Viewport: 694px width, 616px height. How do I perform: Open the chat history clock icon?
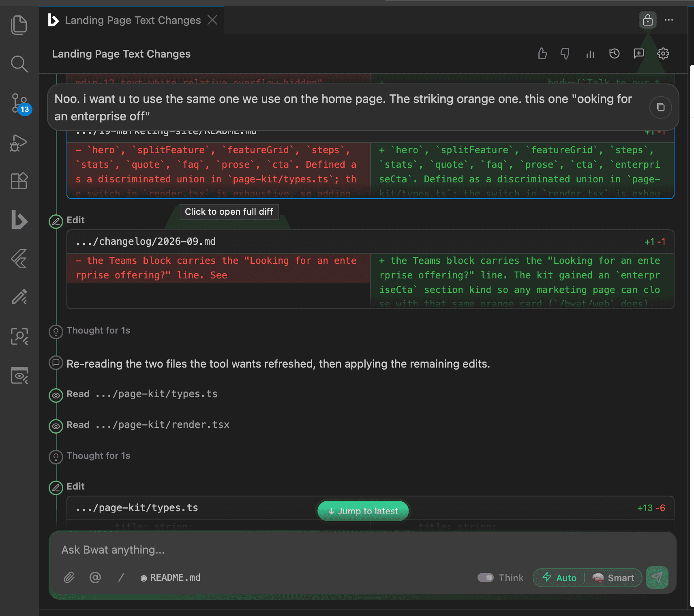[x=615, y=53]
